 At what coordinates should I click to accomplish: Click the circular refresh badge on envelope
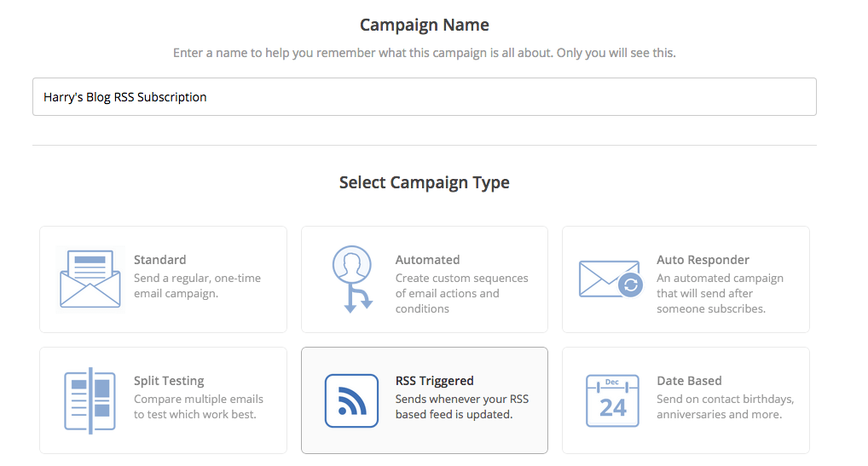630,285
